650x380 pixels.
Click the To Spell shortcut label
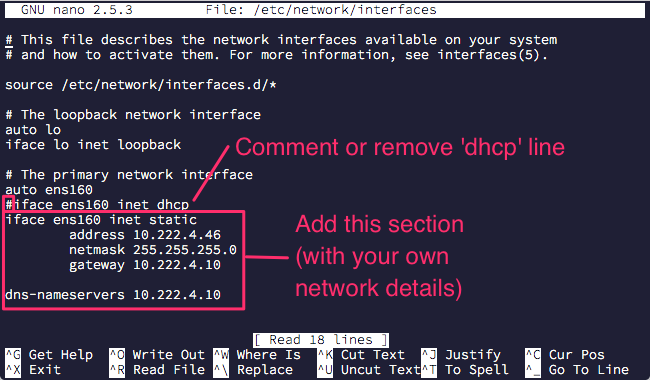point(477,370)
